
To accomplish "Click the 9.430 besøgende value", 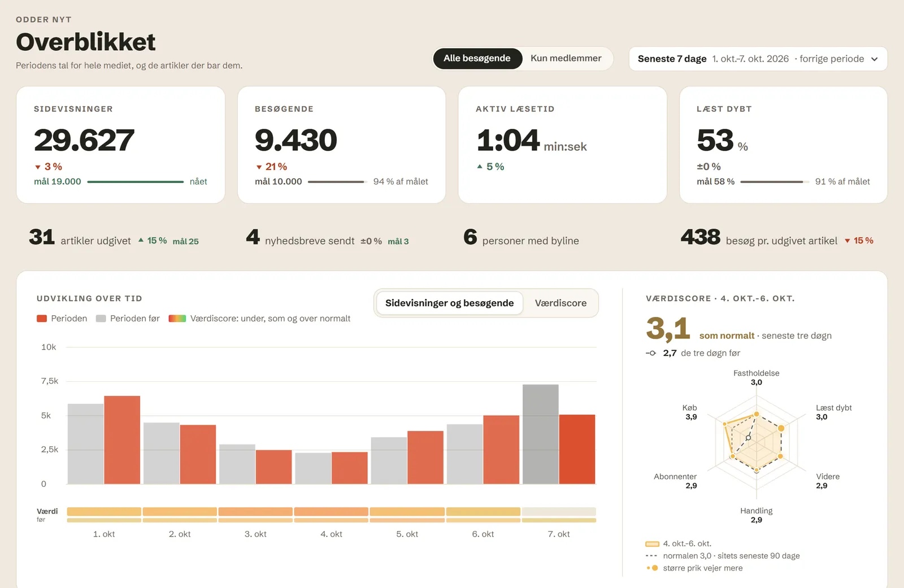I will point(296,140).
